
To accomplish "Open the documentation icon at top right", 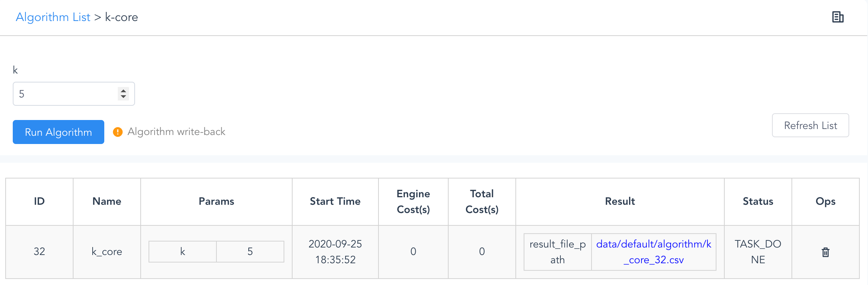I will tap(838, 17).
